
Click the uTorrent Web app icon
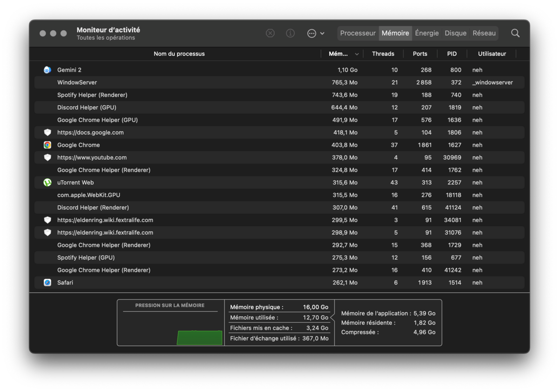pos(48,182)
